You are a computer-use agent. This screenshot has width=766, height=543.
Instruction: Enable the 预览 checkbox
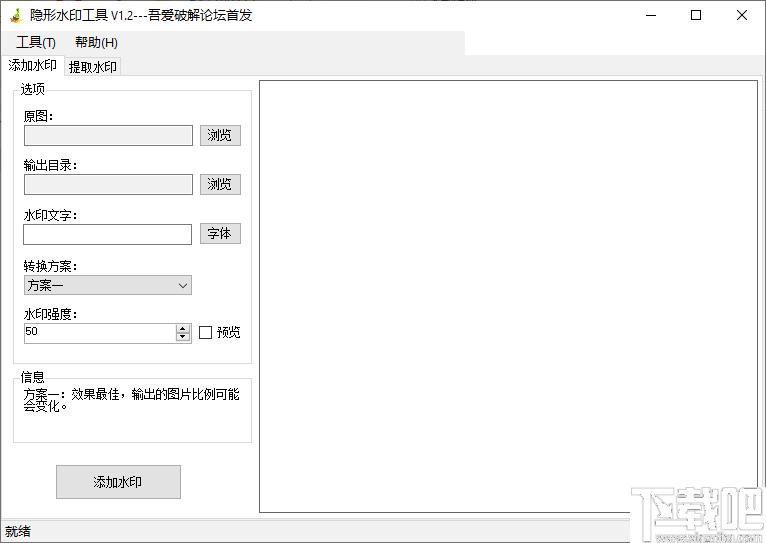coord(205,333)
